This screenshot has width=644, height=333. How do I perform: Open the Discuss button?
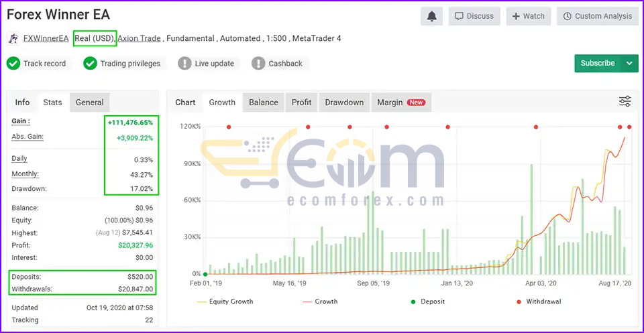tap(474, 16)
